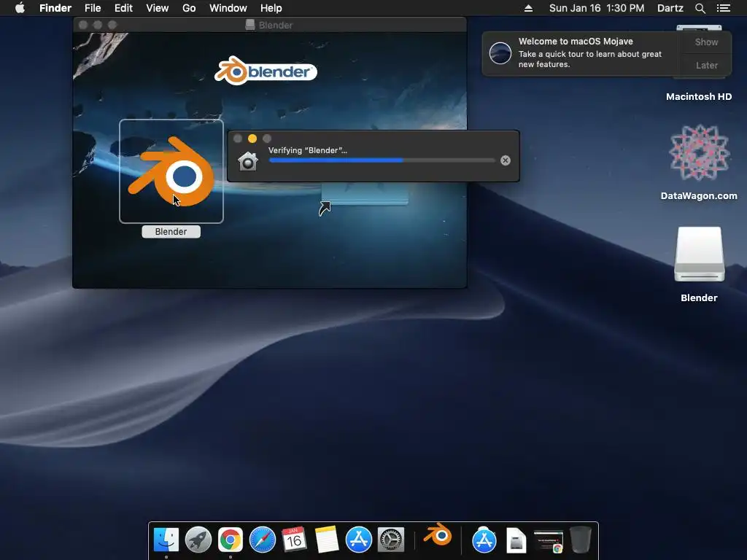The width and height of the screenshot is (747, 560).
Task: Open the minimized window thumbnail in the Dock
Action: click(x=549, y=542)
